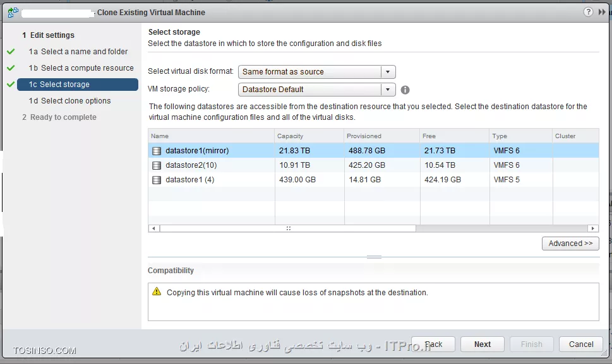Sort datastores by Free column header
Viewport: 612px width, 364px height.
click(455, 136)
